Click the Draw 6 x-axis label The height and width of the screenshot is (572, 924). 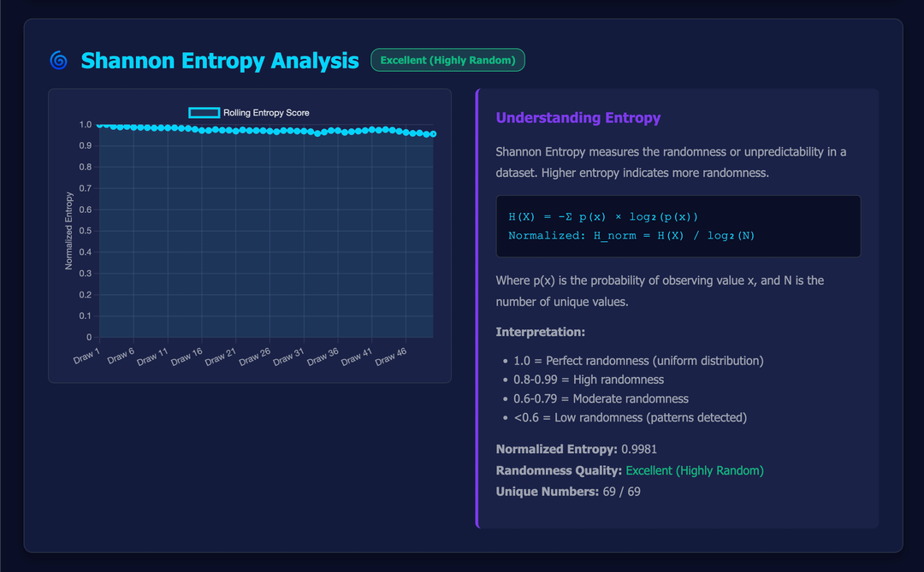(x=121, y=357)
